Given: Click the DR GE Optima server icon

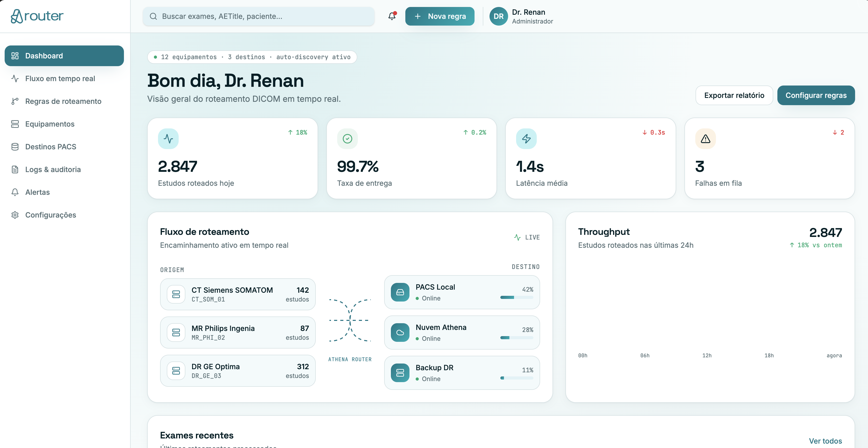Looking at the screenshot, I should point(176,371).
